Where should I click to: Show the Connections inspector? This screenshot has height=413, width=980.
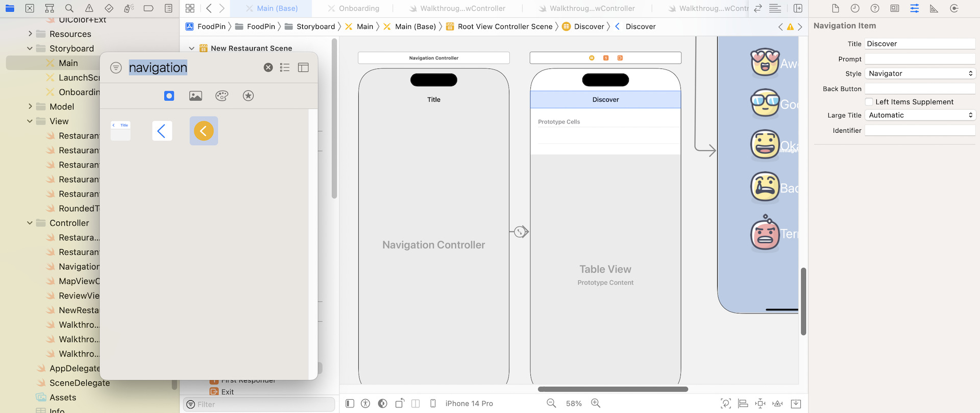[954, 8]
